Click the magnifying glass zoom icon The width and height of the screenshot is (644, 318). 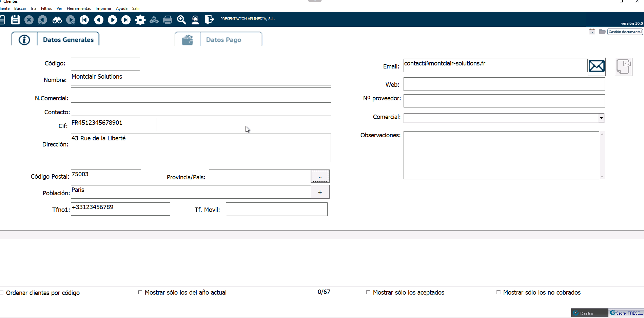coord(181,20)
